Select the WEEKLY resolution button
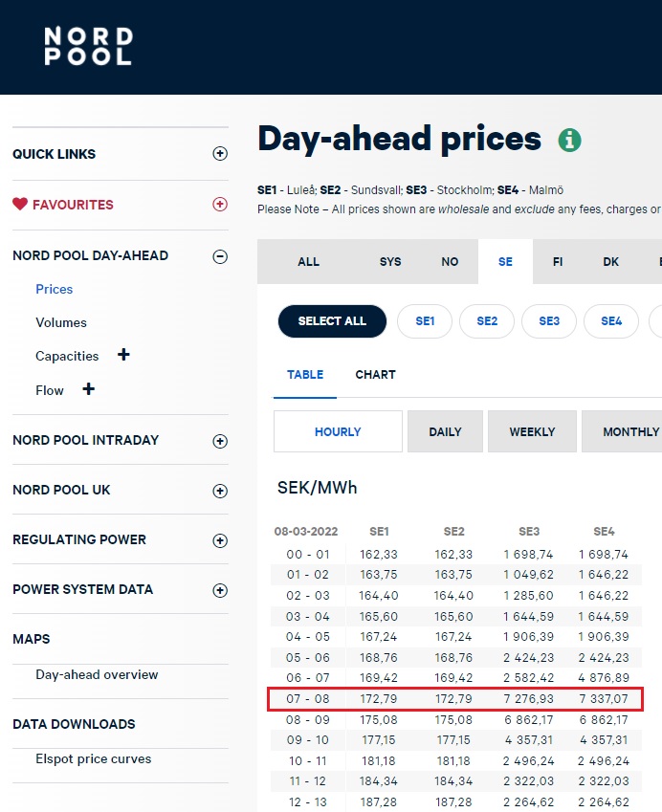The height and width of the screenshot is (812, 662). (x=532, y=431)
